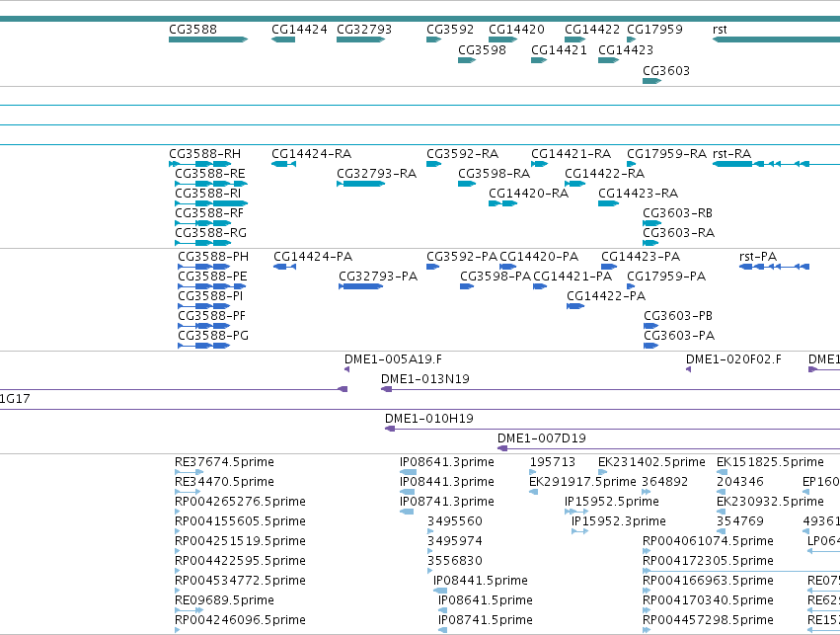840x635 pixels.
Task: Select protein CG3603-PA
Action: 679,336
